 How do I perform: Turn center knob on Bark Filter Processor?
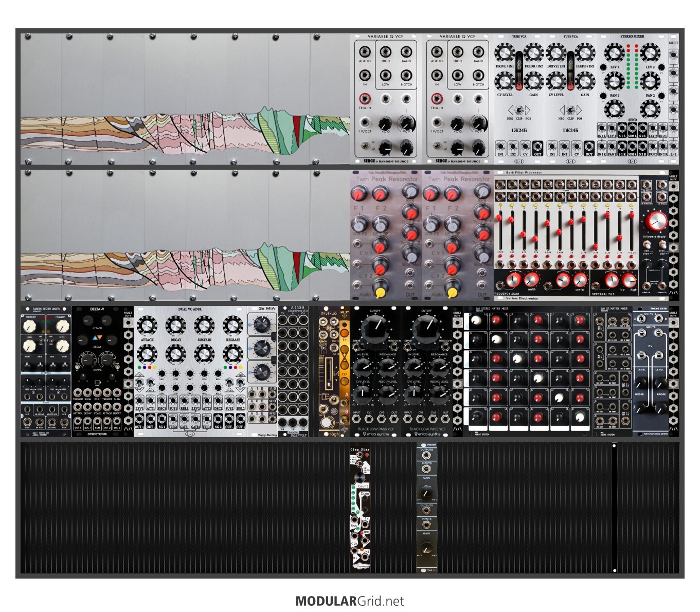coord(580,280)
